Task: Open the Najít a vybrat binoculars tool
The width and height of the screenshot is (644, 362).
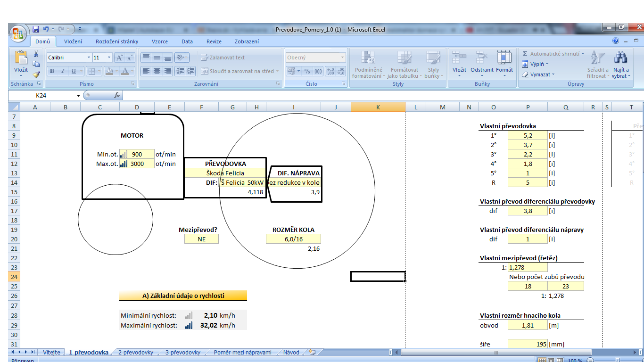Action: [620, 58]
